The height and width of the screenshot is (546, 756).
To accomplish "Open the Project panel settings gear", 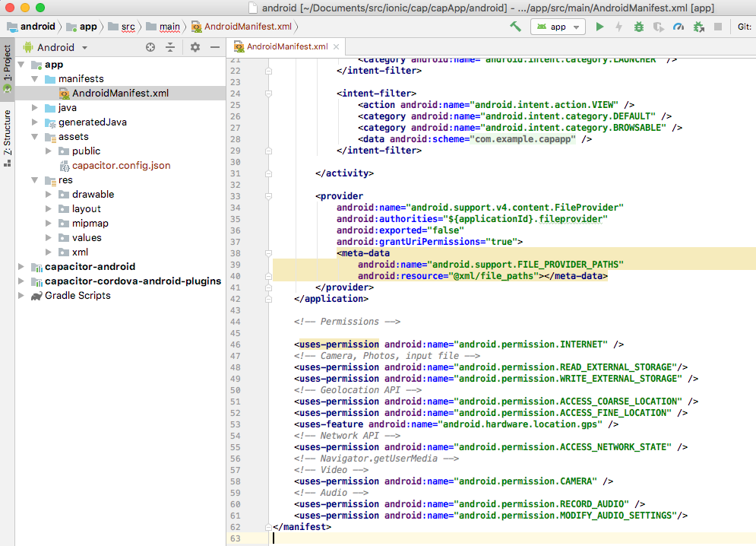I will tap(195, 47).
